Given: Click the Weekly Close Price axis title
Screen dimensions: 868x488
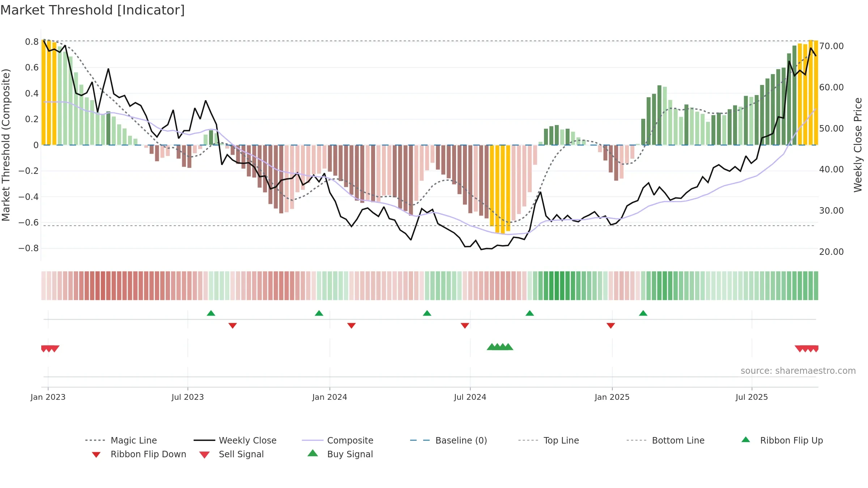Looking at the screenshot, I should pyautogui.click(x=858, y=145).
